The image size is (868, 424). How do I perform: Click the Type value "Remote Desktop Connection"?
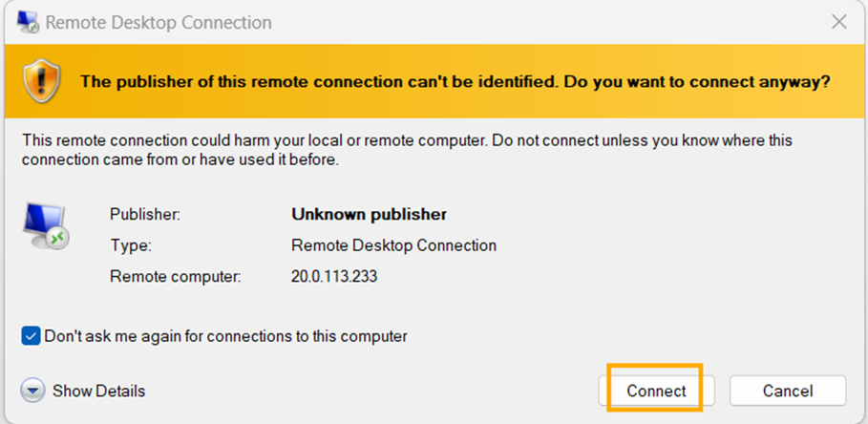(393, 245)
